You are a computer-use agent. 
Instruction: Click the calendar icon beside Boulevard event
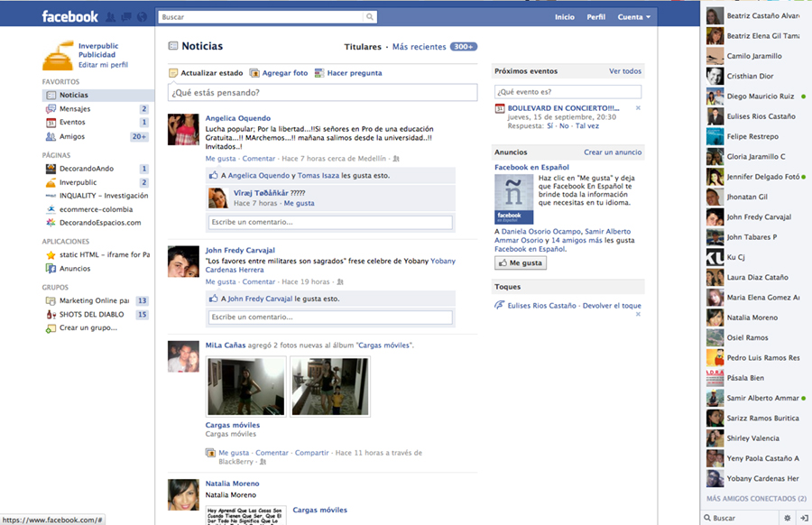point(500,108)
